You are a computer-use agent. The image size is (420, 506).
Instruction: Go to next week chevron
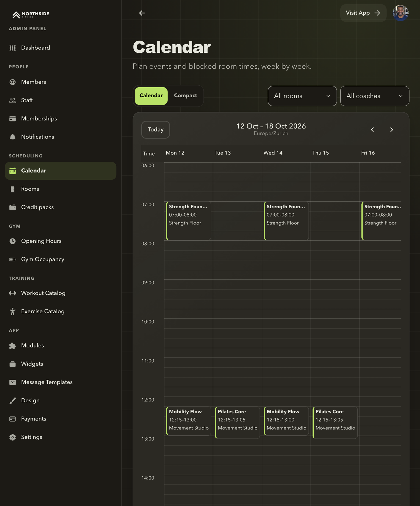(x=392, y=130)
